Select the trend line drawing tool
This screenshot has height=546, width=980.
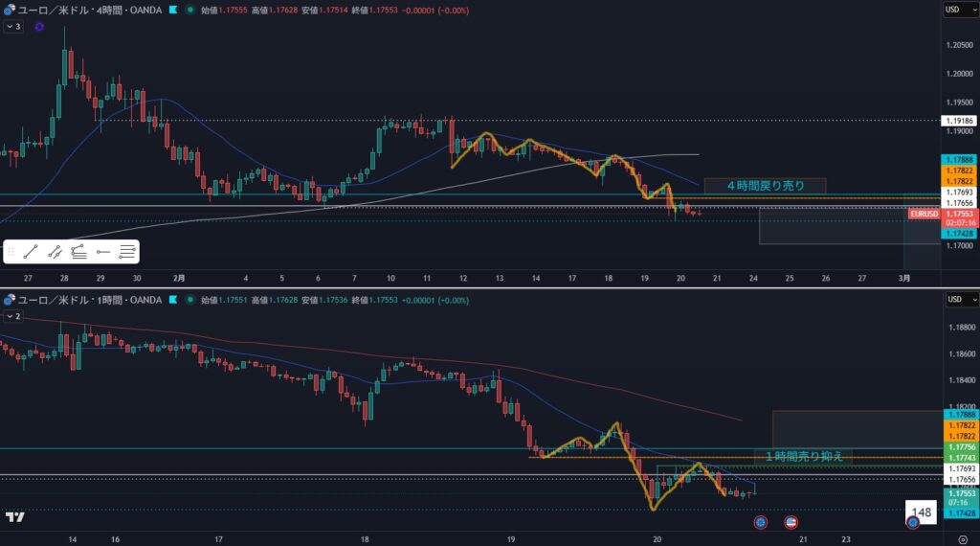(x=30, y=252)
